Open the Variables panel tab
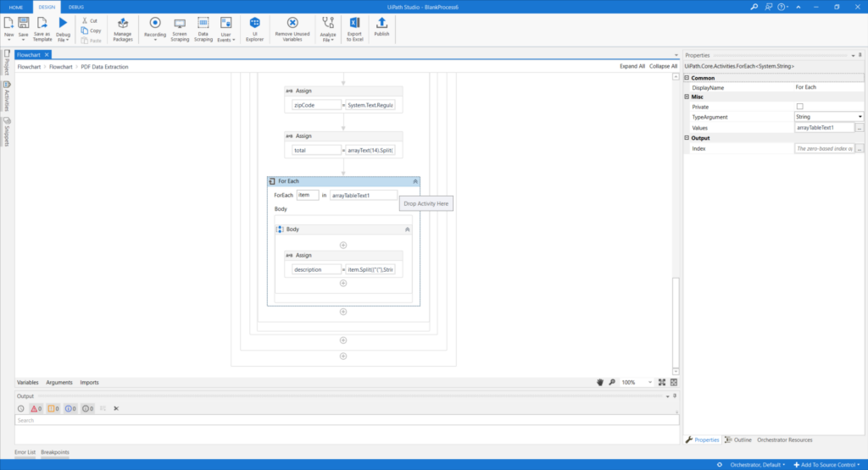 (28, 383)
